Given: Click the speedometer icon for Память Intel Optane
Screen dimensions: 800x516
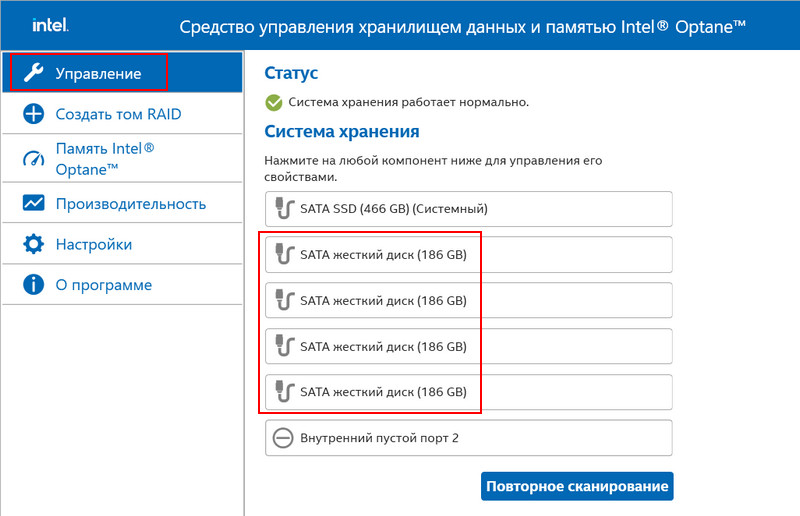Looking at the screenshot, I should click(34, 159).
